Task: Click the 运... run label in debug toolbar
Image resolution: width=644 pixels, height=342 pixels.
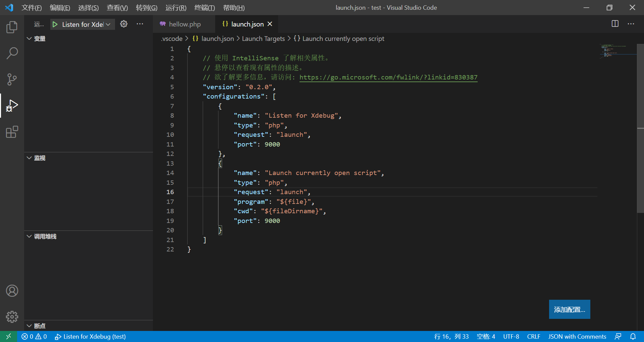Action: point(39,24)
